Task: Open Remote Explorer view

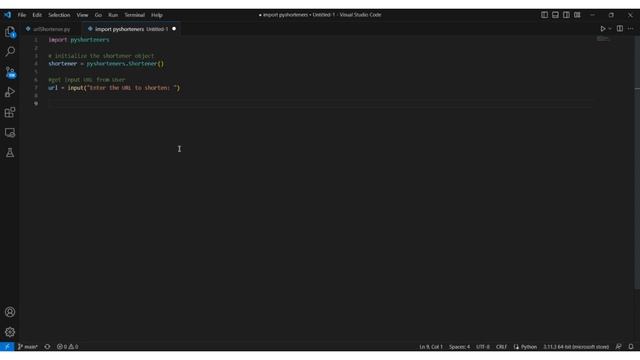Action: (10, 132)
